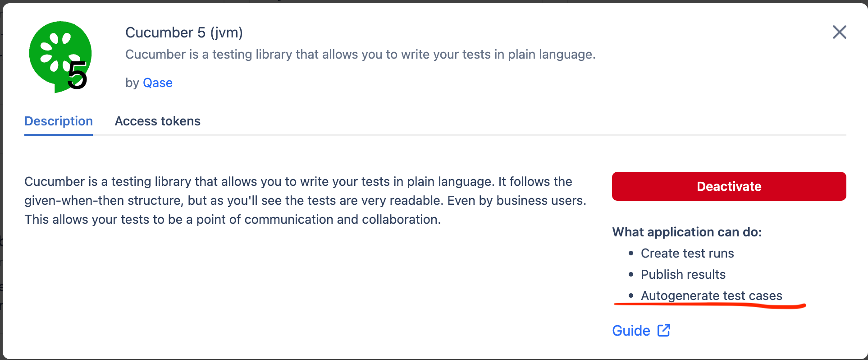
Task: Close the Cucumber 5 dialog
Action: (839, 32)
